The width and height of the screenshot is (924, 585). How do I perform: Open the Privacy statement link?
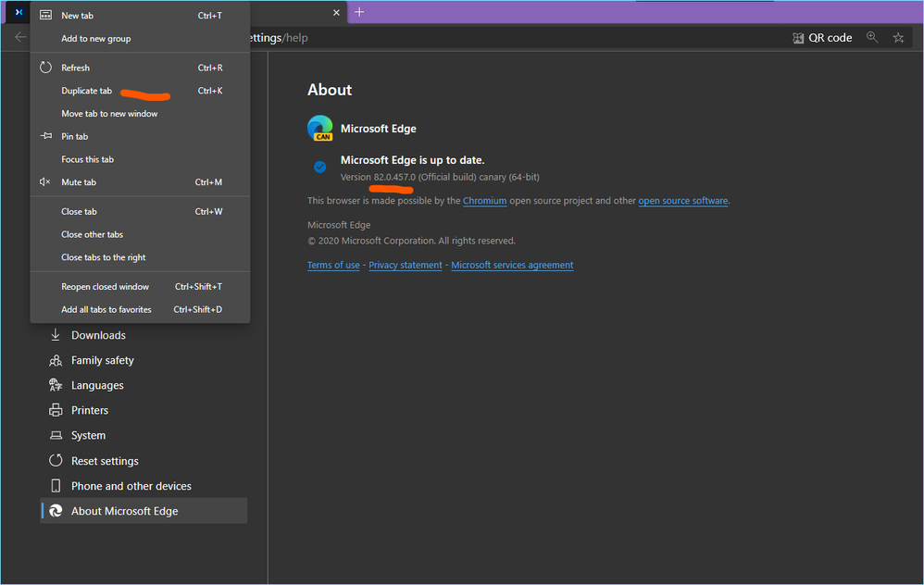tap(406, 265)
